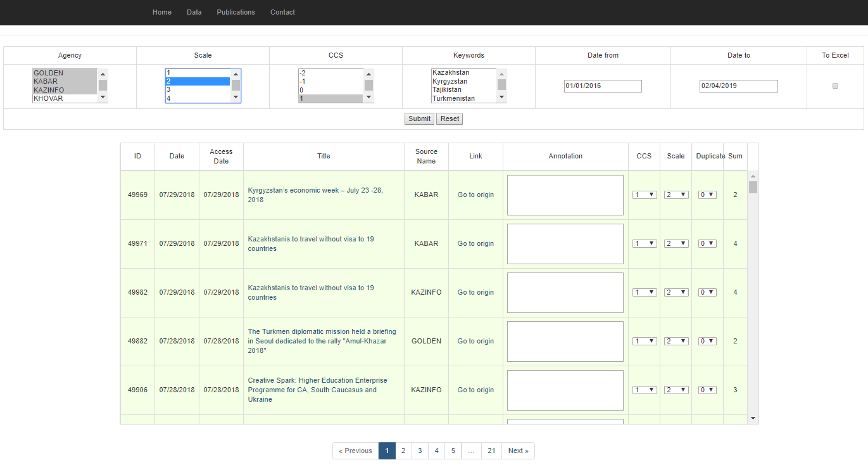This screenshot has height=467, width=868.
Task: Go to results page 2
Action: click(x=403, y=451)
